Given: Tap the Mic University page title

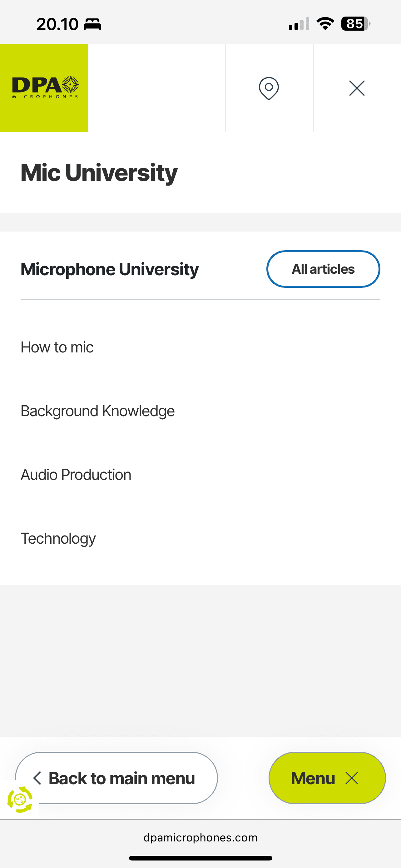Looking at the screenshot, I should 99,172.
